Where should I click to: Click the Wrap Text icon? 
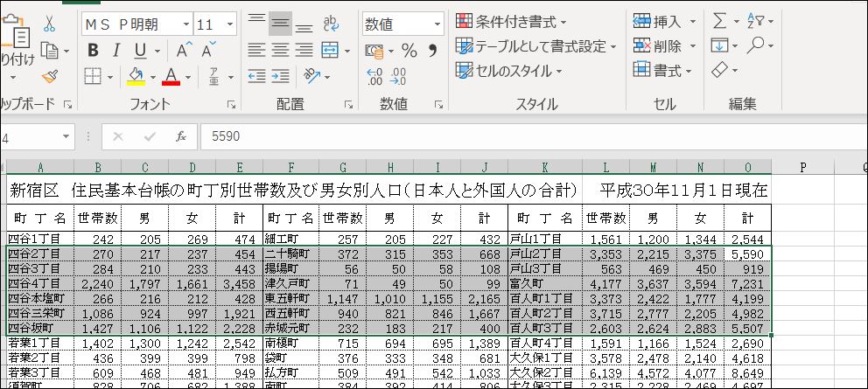(331, 24)
